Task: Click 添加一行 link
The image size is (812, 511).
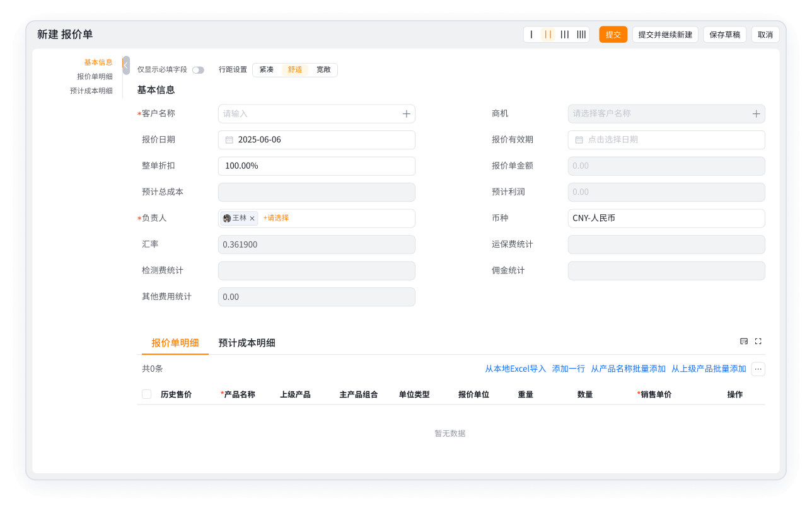Action: (569, 369)
